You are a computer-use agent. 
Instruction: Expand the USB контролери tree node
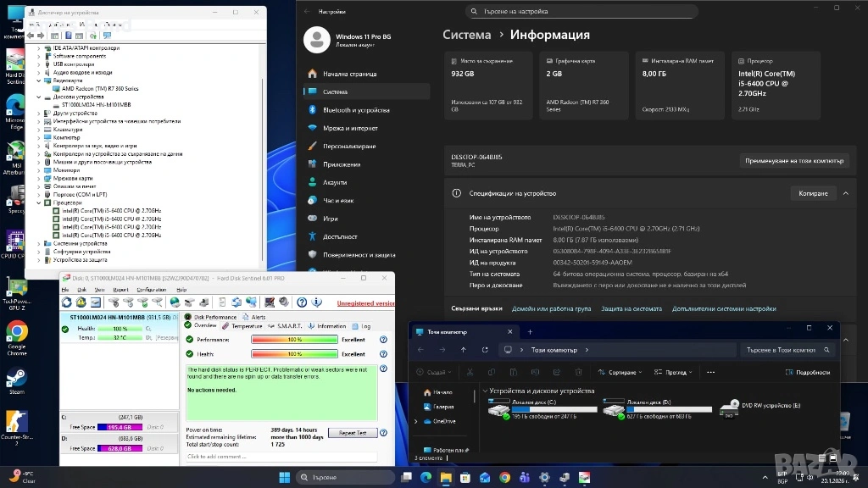[39, 64]
